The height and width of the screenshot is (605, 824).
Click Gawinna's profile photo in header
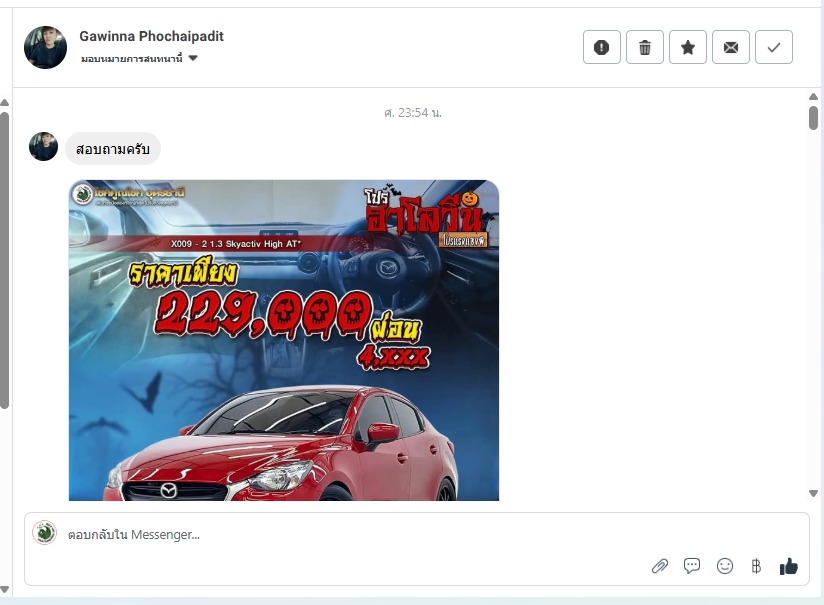click(46, 47)
